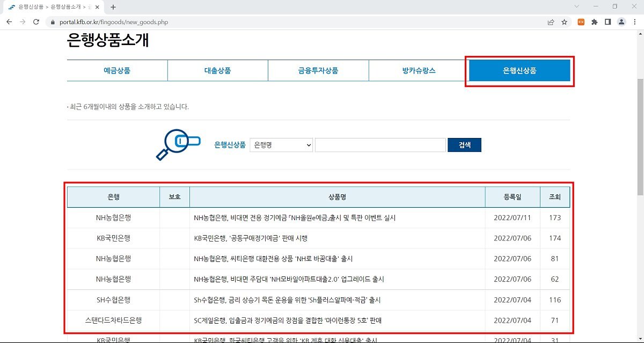This screenshot has height=343, width=644.
Task: Open the 금융투자상품 tab
Action: pos(318,70)
